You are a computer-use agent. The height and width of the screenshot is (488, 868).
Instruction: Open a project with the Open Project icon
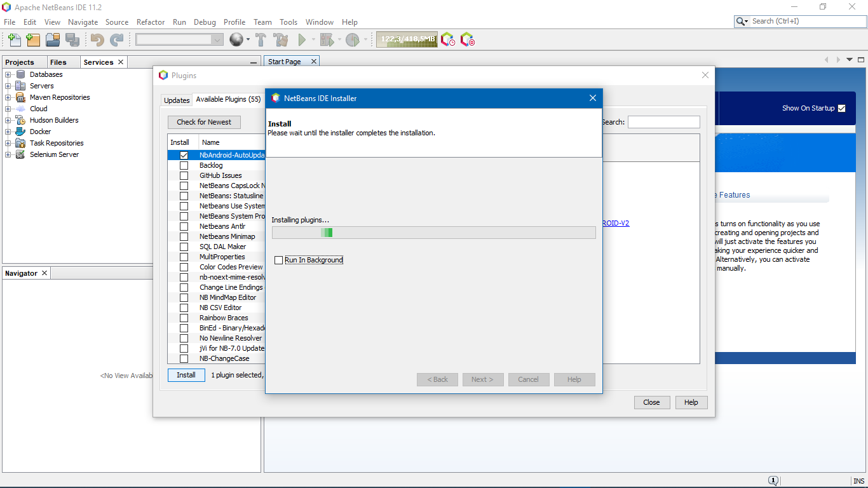(52, 39)
